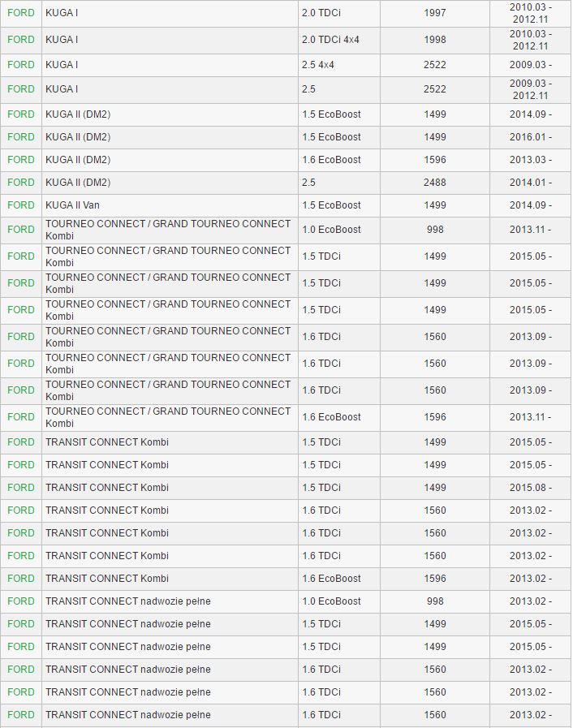Select capacity 998 in the Transit Connect nadwozie pełne row

(x=435, y=601)
